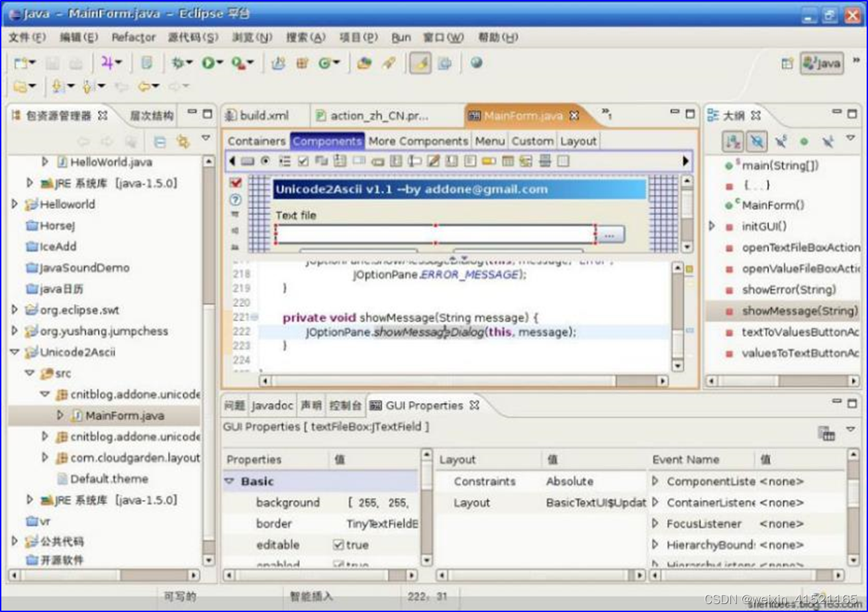The image size is (868, 612).
Task: Select the More Components palette tab
Action: (x=418, y=141)
